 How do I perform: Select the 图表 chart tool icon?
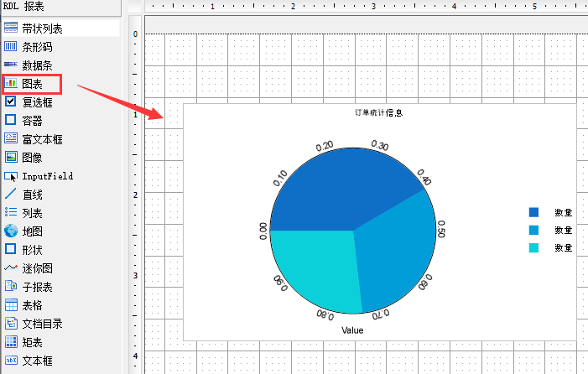coord(11,83)
